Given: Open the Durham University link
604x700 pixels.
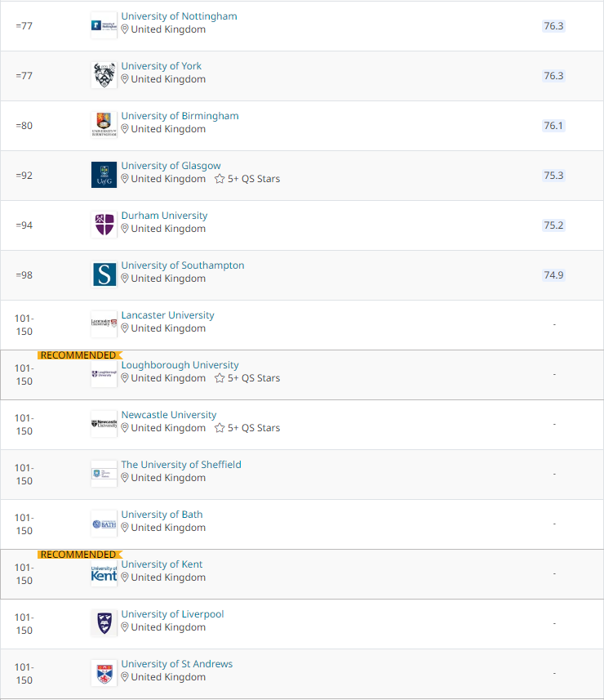Looking at the screenshot, I should (164, 216).
